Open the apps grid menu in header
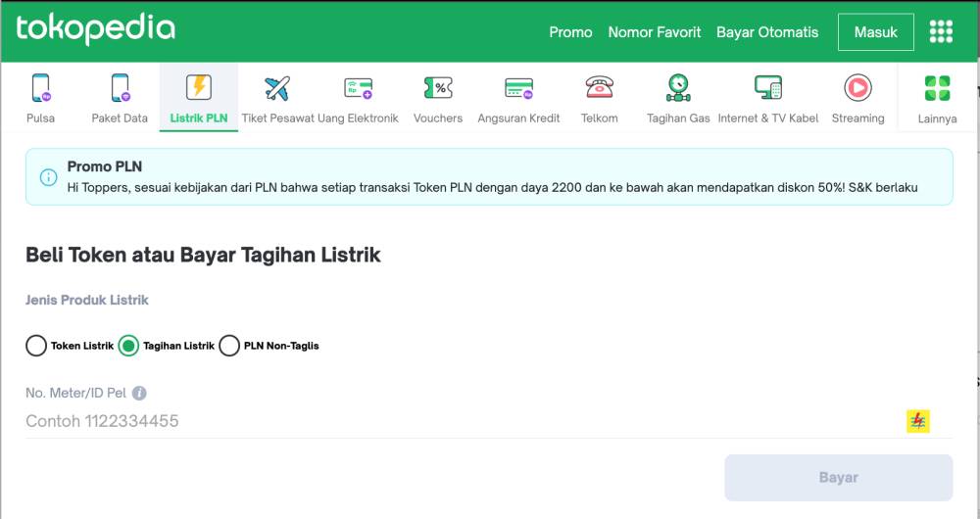 tap(941, 32)
